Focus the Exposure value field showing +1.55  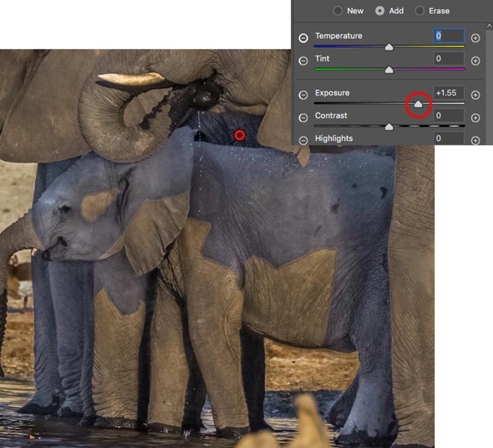(x=448, y=93)
